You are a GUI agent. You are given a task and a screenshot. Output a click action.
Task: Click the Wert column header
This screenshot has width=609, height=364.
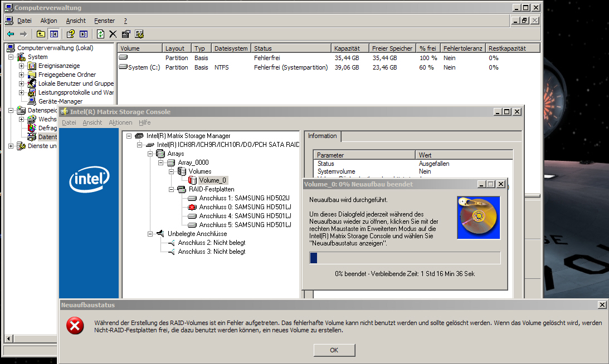pos(464,155)
